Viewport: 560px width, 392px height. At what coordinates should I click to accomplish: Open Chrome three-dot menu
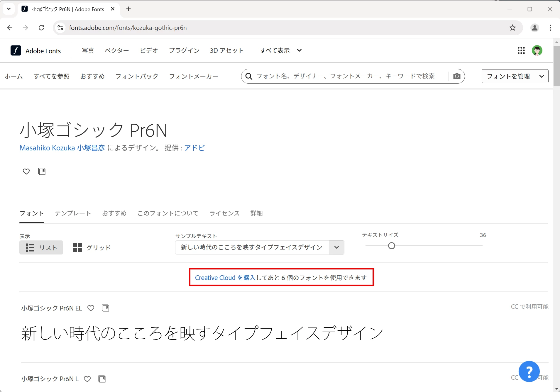pos(550,28)
